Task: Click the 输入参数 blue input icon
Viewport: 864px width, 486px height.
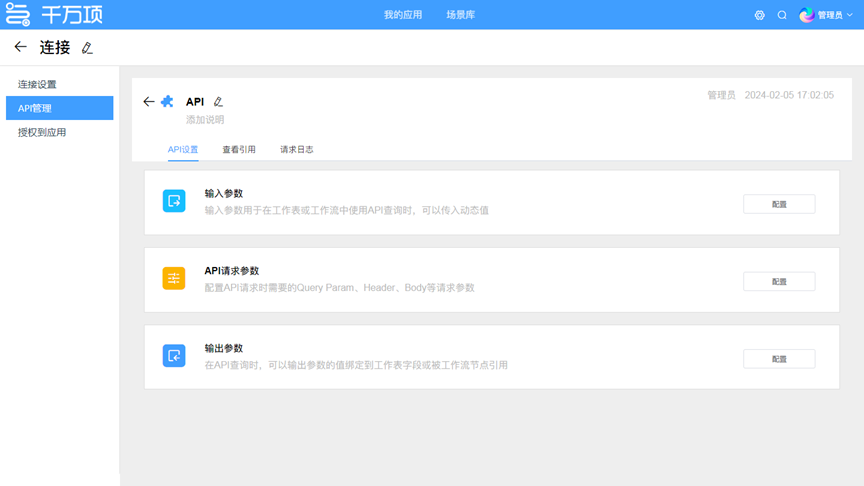Action: point(174,201)
